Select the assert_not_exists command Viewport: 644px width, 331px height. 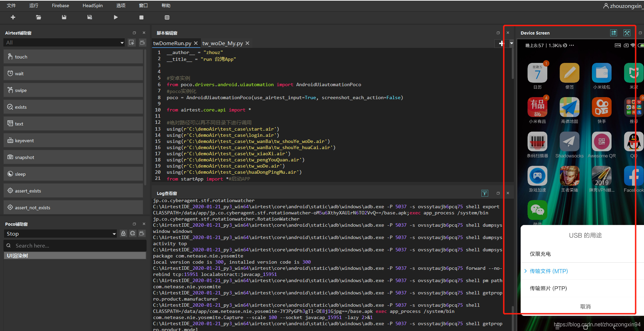73,208
